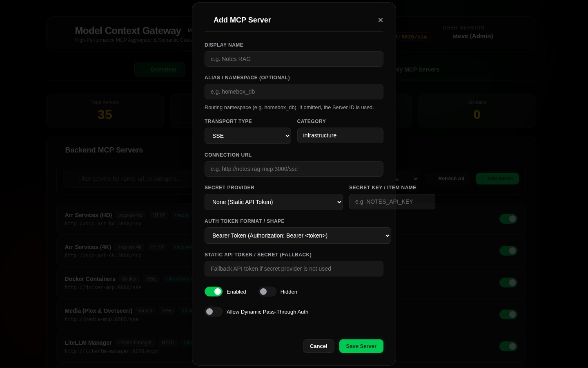
Task: Open the Transport Type dropdown
Action: click(x=248, y=136)
